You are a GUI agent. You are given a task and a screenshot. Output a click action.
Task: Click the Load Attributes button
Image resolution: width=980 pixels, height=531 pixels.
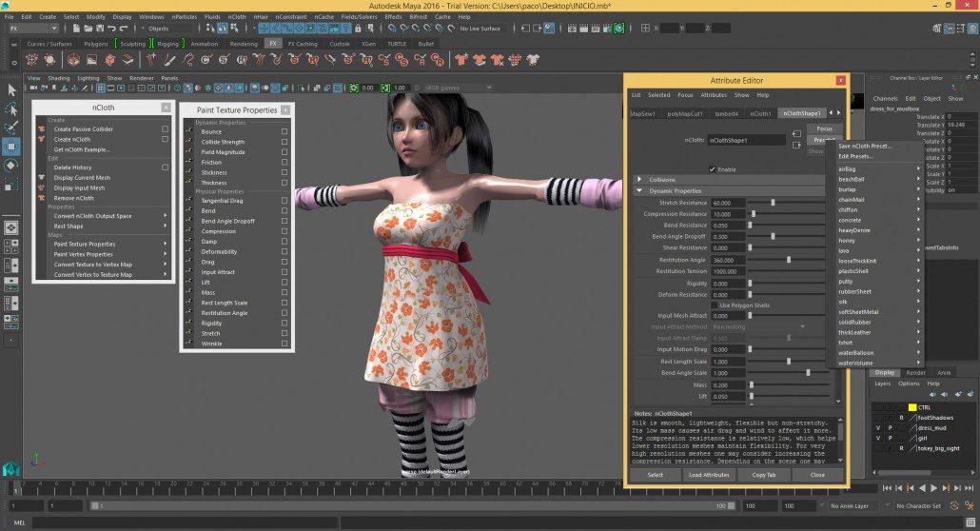tap(709, 474)
